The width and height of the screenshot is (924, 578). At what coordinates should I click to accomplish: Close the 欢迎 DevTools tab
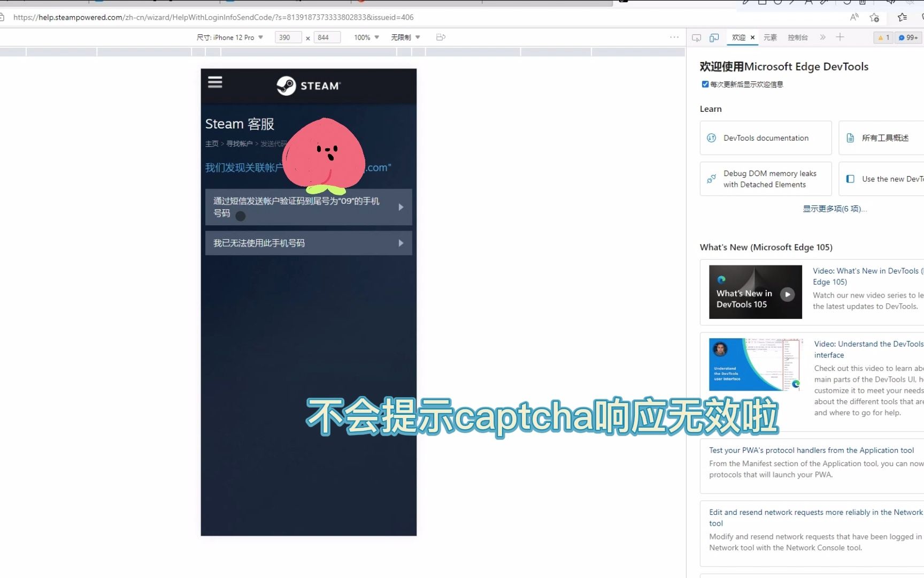click(752, 37)
